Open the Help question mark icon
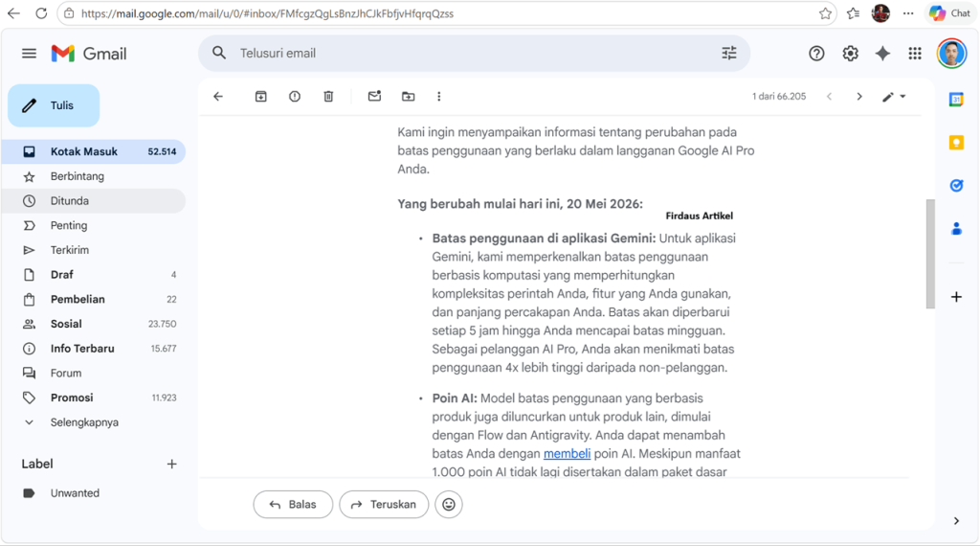The height and width of the screenshot is (546, 980). coord(816,53)
